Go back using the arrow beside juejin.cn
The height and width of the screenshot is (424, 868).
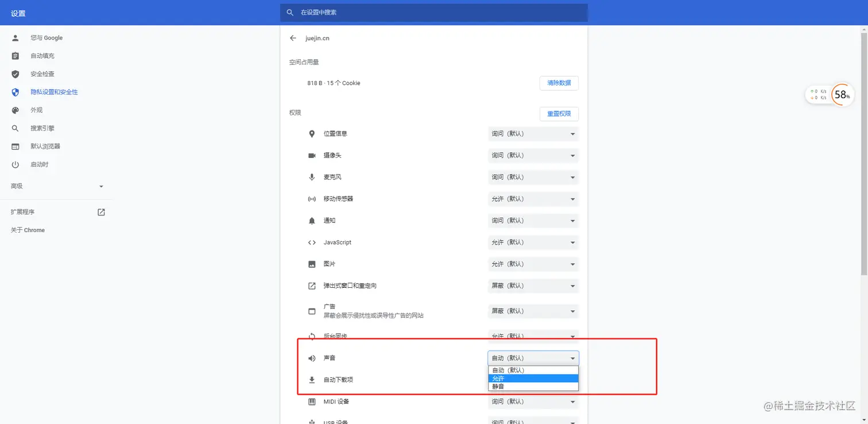click(x=293, y=38)
